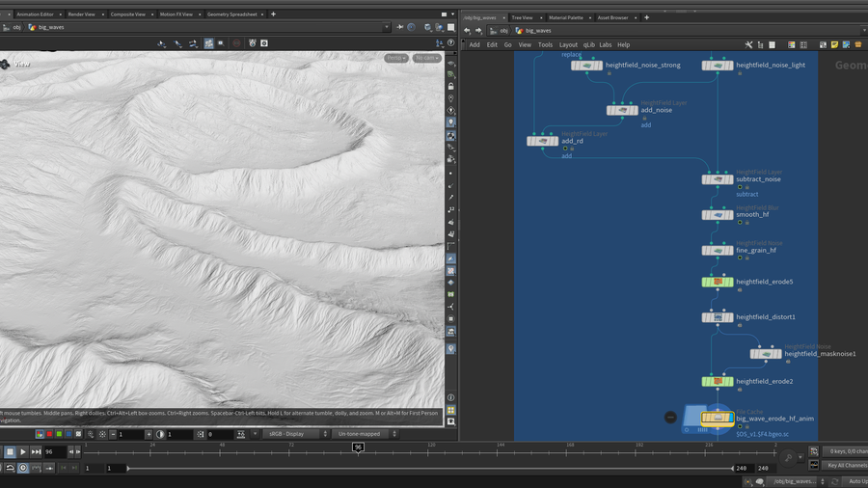Click the current frame number field
868x488 pixels.
pyautogui.click(x=54, y=451)
